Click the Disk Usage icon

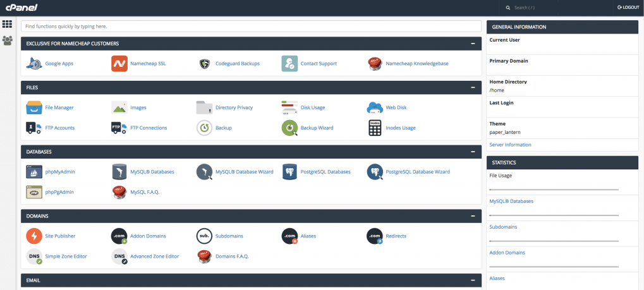coord(289,107)
